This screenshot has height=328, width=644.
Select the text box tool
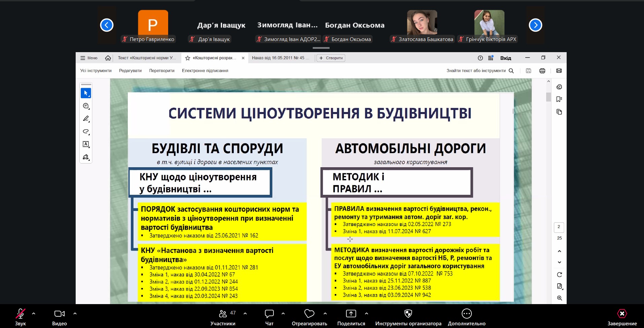click(86, 144)
